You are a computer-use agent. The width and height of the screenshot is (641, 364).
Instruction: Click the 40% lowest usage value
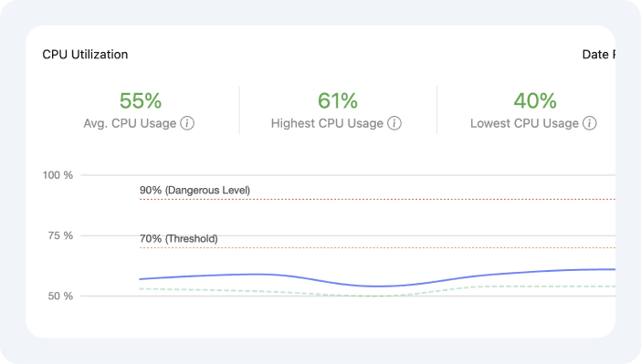(535, 100)
